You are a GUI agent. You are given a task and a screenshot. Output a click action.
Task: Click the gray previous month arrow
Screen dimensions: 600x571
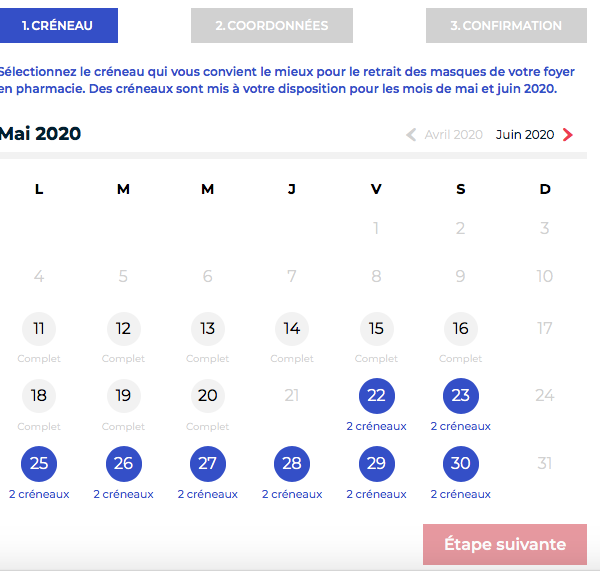[x=411, y=135]
